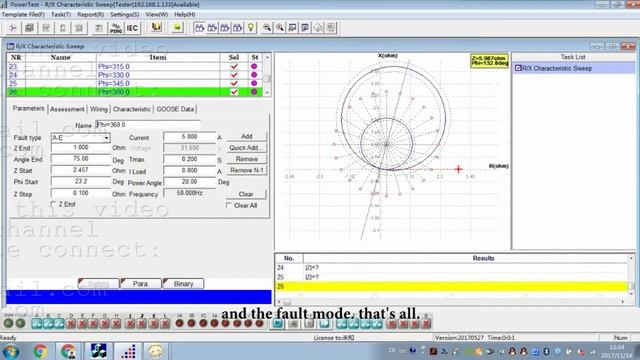Click the yellow icon next to the book icon
This screenshot has height=360, width=640.
coord(177,27)
